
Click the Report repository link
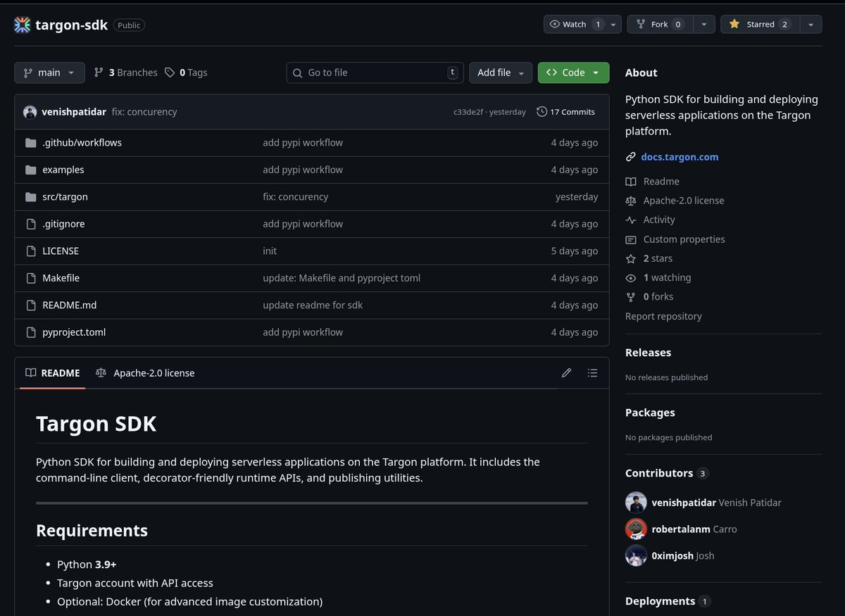(x=663, y=316)
